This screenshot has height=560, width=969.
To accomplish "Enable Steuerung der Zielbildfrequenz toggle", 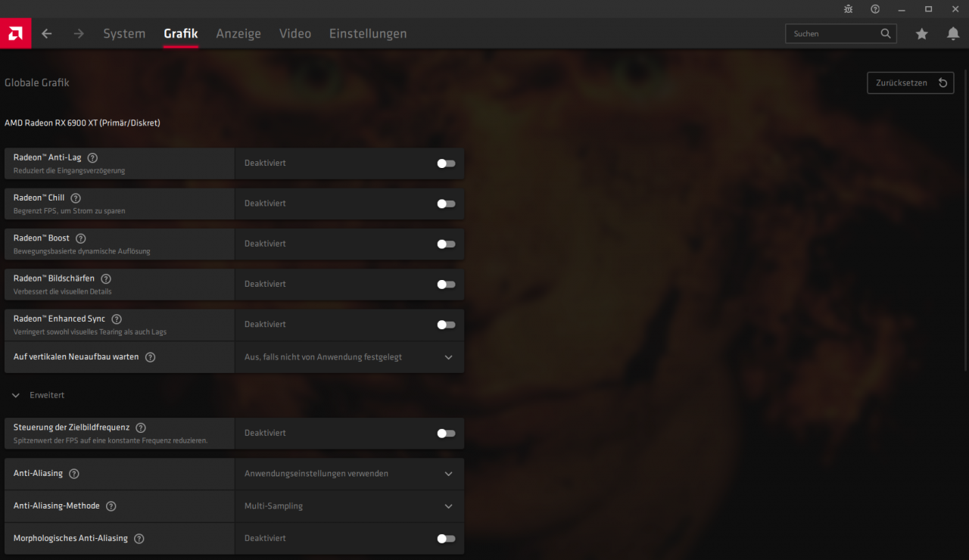I will [446, 434].
